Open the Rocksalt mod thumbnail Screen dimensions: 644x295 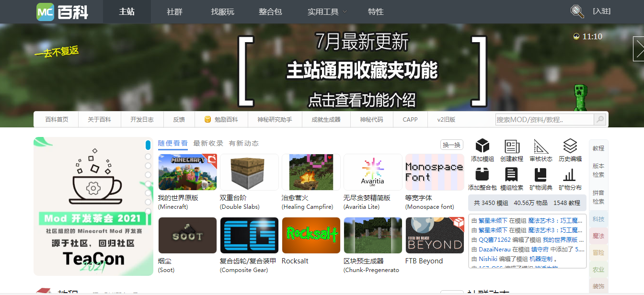coord(311,235)
